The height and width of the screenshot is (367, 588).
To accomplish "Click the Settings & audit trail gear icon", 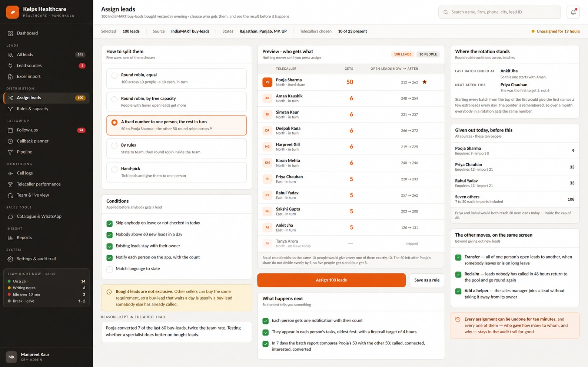I will pos(10,259).
